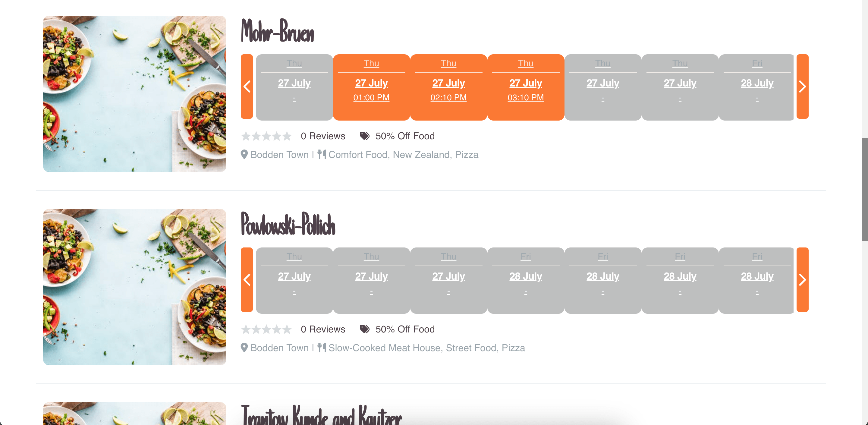Select Mohr-Bruen Fri 28 July unavailable slot
The image size is (868, 425).
click(756, 87)
